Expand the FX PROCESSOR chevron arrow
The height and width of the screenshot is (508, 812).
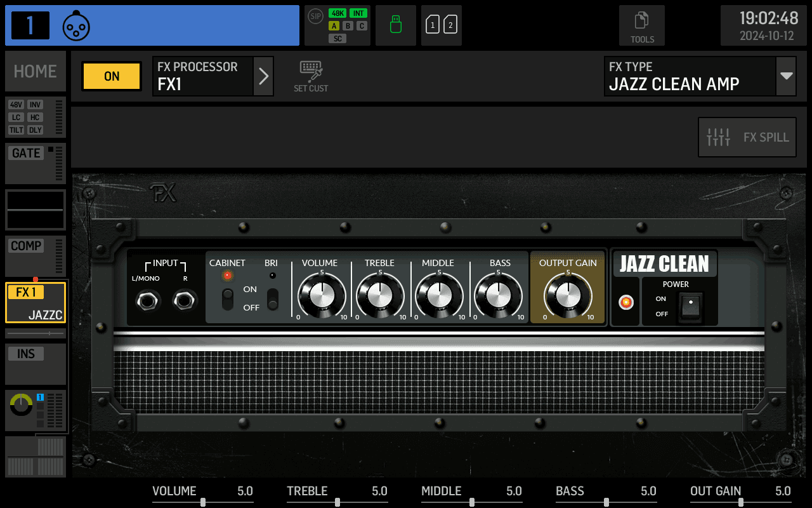click(x=264, y=76)
